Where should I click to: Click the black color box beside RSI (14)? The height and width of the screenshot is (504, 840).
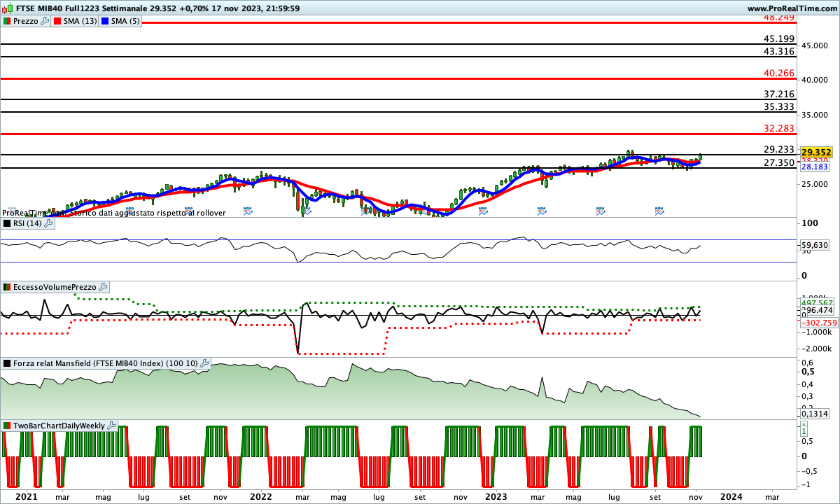(6, 223)
